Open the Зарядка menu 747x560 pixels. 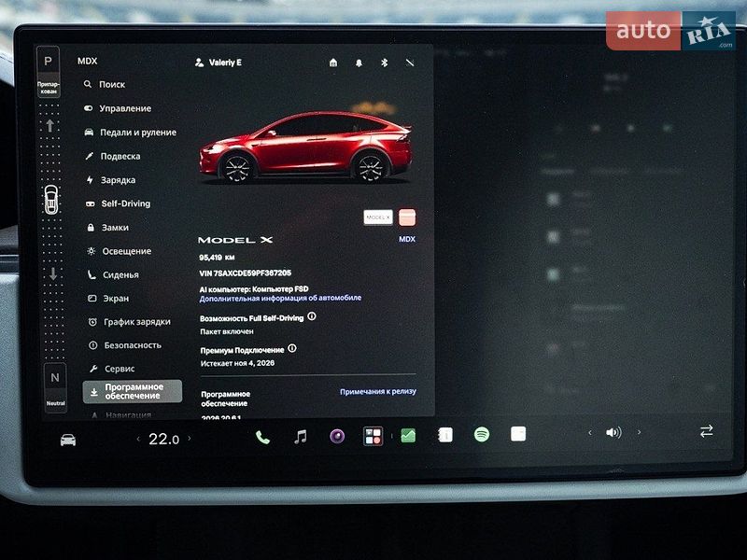tap(110, 180)
